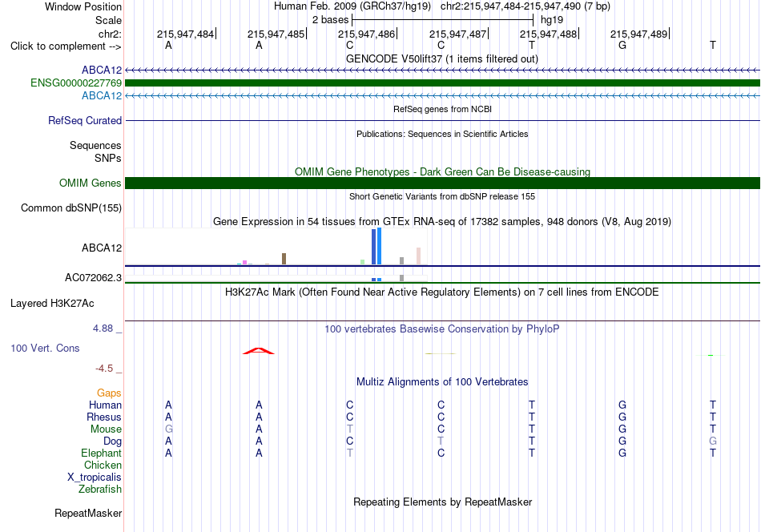Click the 100 Vert. Cons track label
Viewport: 761px width, 532px height.
click(45, 348)
